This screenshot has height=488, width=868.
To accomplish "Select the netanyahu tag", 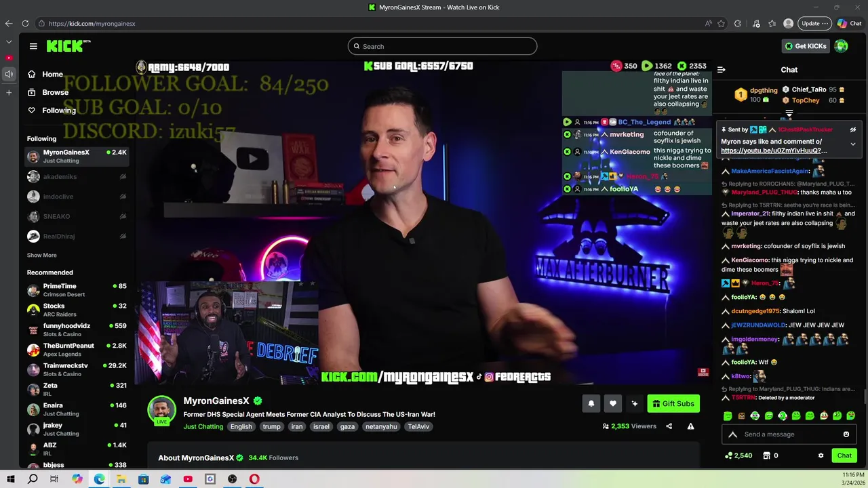I will pos(381,426).
